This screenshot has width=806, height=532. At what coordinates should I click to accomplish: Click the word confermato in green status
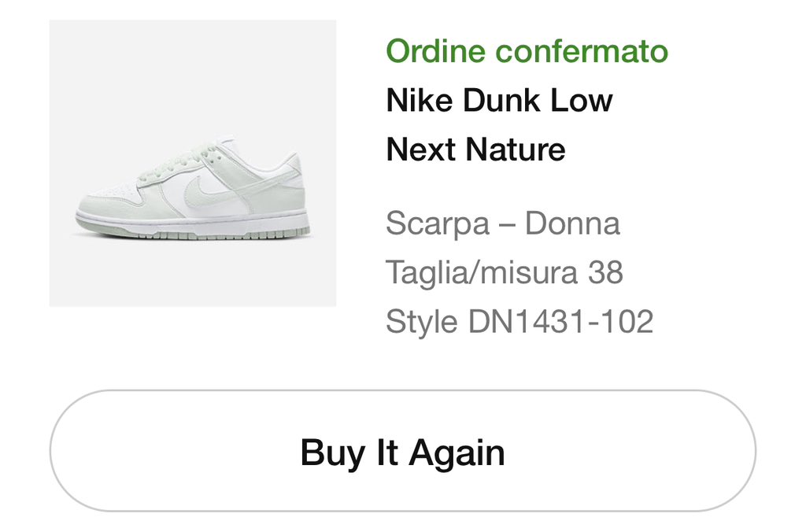(x=582, y=51)
